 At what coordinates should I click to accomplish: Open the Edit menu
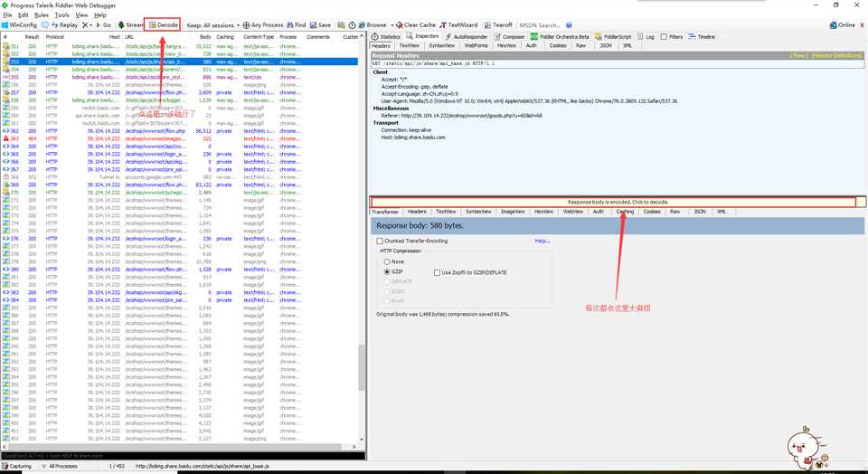click(24, 15)
